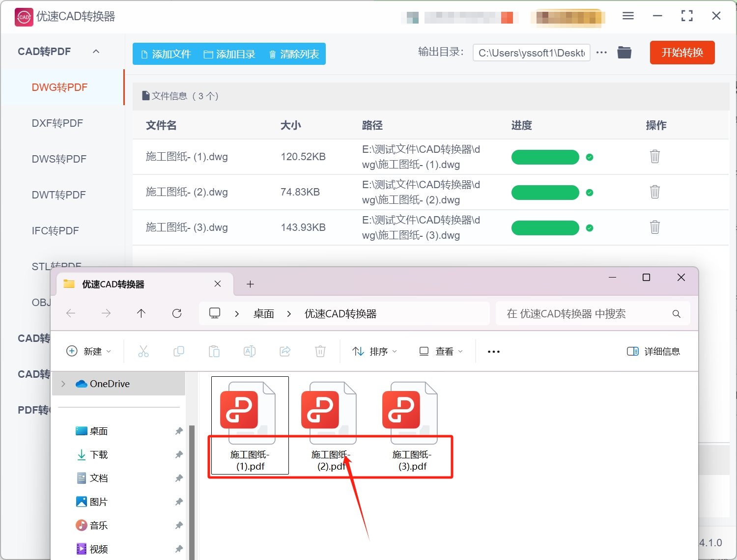Image resolution: width=737 pixels, height=560 pixels.
Task: Go back in File Explorer
Action: (71, 313)
